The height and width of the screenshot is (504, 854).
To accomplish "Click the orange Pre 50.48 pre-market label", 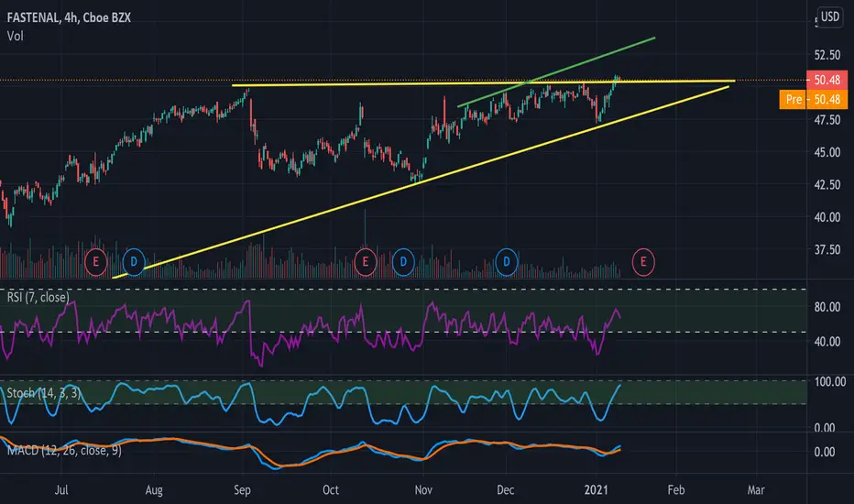I will [814, 99].
